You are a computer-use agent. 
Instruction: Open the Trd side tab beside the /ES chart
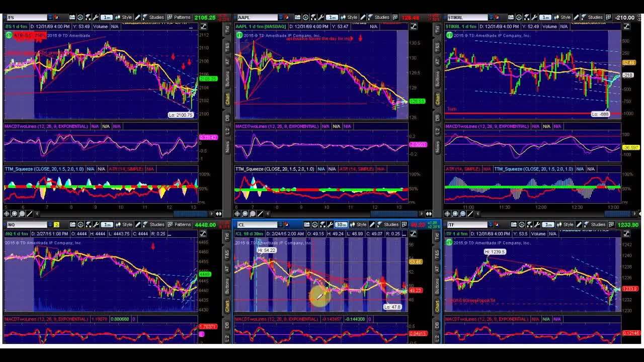227,29
